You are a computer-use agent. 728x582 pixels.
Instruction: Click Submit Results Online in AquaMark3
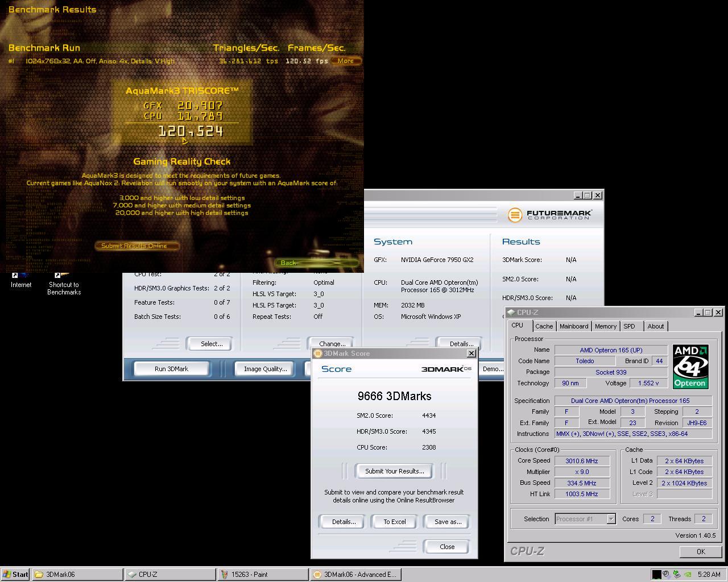click(x=136, y=246)
